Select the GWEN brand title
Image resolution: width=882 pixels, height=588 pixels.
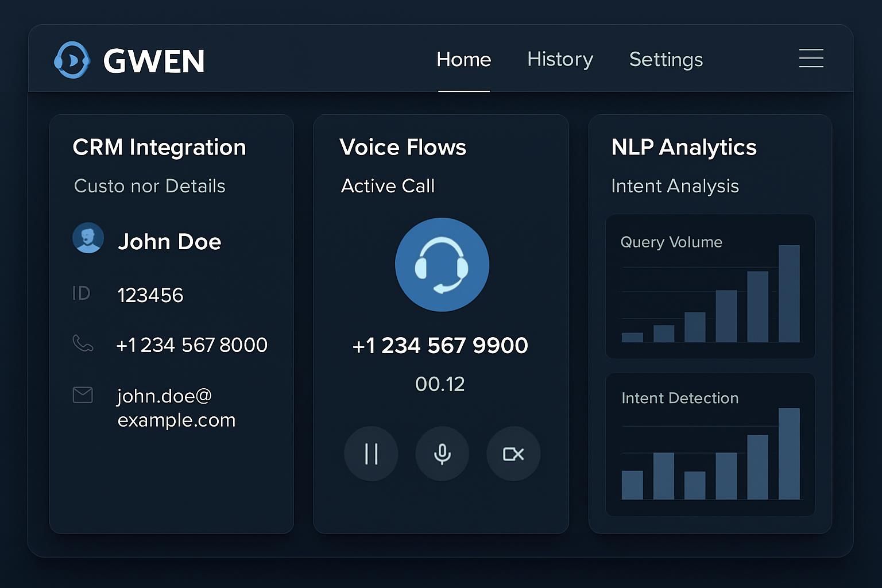pos(154,61)
